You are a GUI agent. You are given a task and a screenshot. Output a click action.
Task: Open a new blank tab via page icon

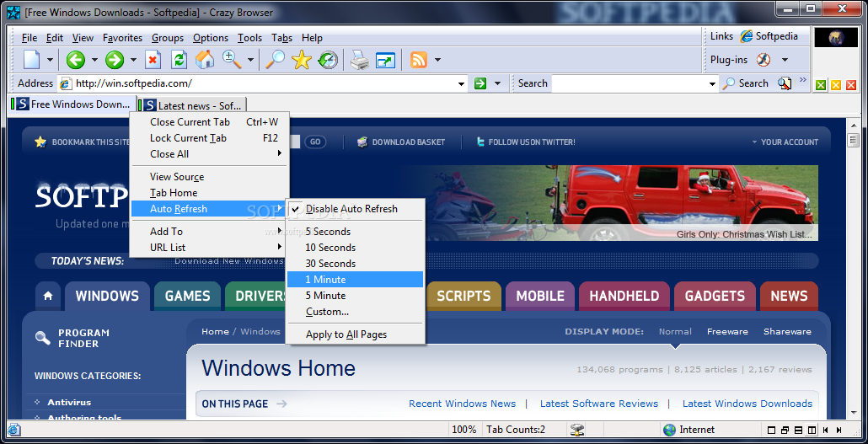click(x=31, y=59)
